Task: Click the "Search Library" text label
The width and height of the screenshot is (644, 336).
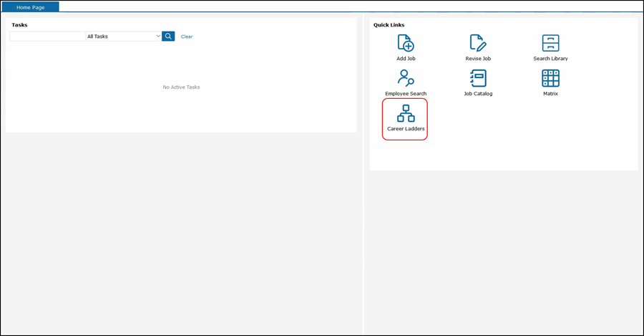Action: point(550,59)
